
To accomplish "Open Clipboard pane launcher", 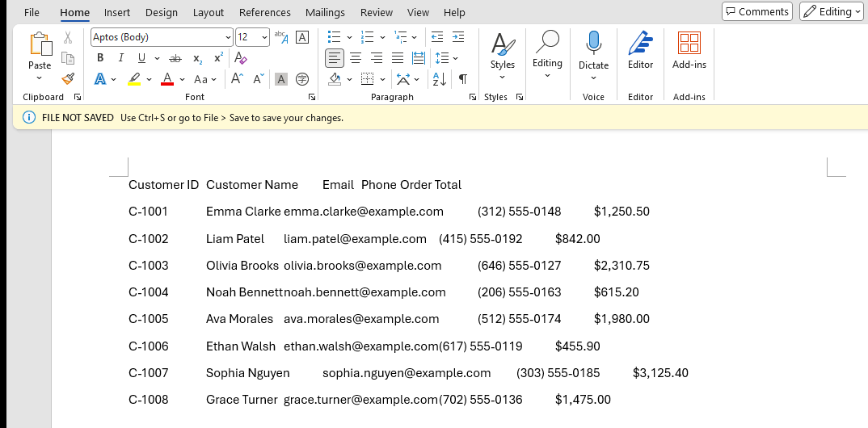I will 78,98.
